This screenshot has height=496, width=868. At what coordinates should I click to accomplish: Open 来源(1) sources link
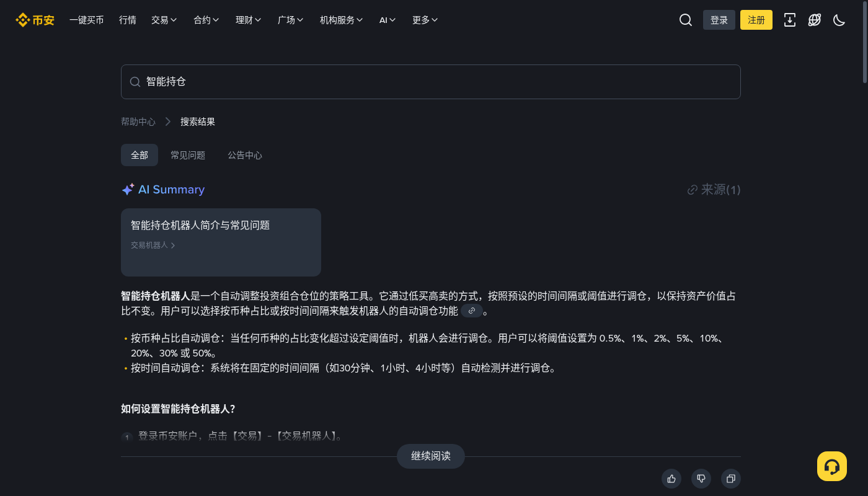[x=714, y=190]
